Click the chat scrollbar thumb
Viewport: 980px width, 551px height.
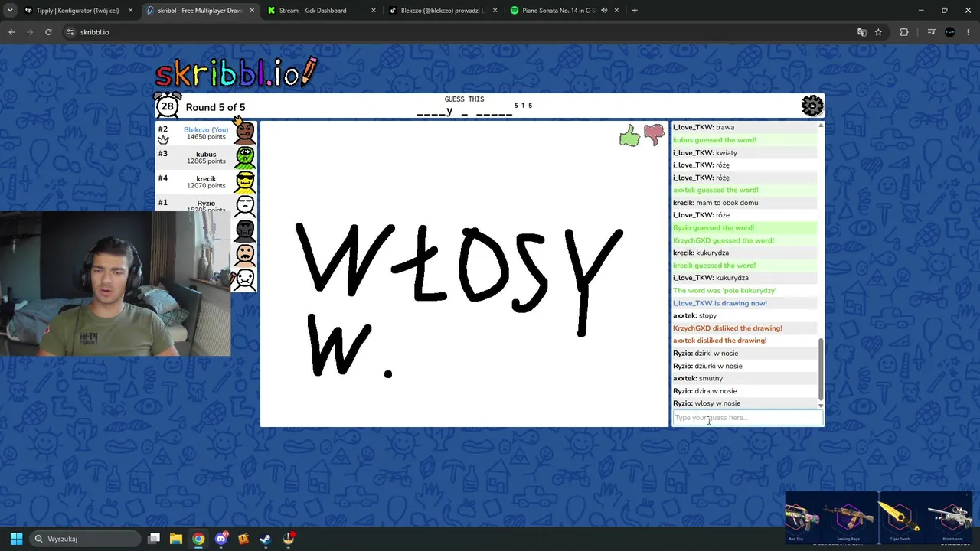coord(821,369)
